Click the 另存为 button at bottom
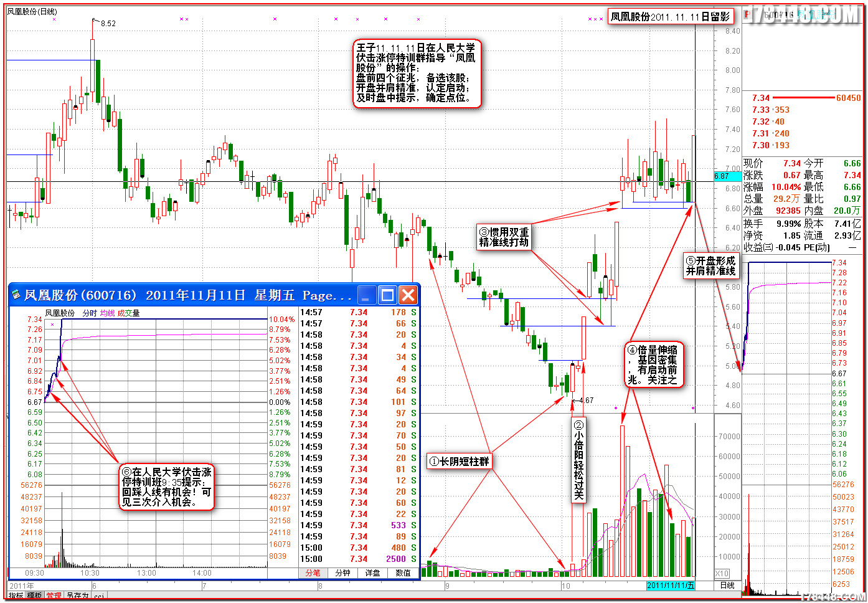868x603 pixels. [x=78, y=596]
